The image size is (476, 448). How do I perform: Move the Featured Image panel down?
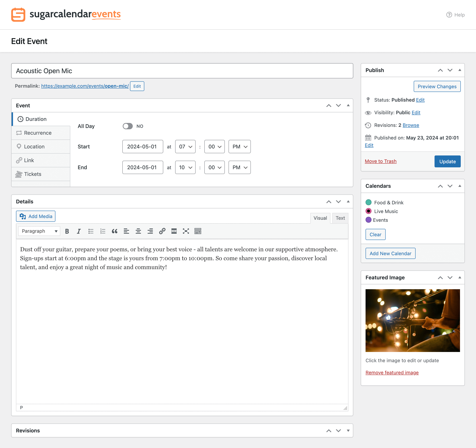pos(450,277)
